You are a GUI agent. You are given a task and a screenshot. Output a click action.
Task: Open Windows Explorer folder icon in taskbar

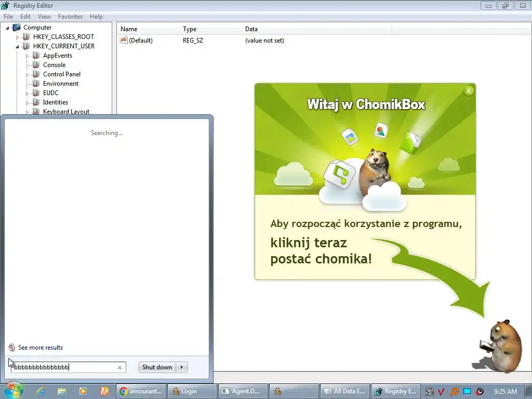[62, 391]
